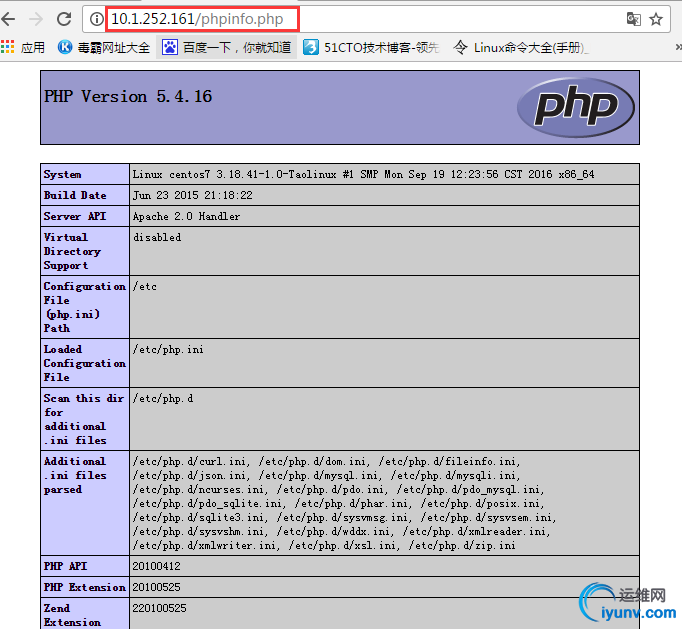Screen dimensions: 682x629
Task: Select the Apache 2.0 Handler value
Action: click(186, 216)
